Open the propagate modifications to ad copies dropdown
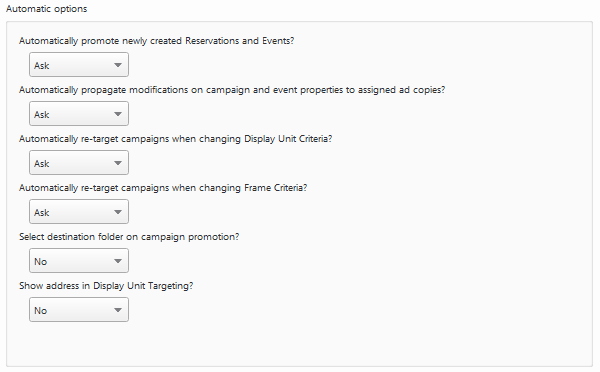The width and height of the screenshot is (600, 372). (x=79, y=114)
